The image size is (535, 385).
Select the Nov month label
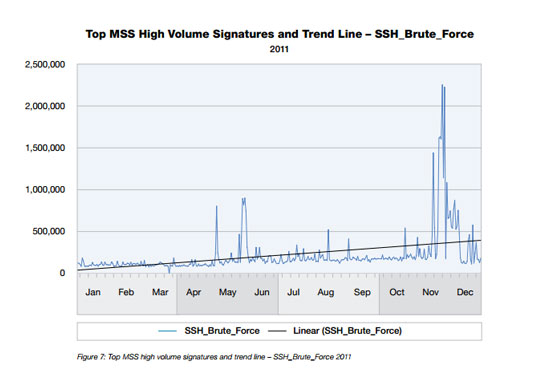pyautogui.click(x=430, y=292)
